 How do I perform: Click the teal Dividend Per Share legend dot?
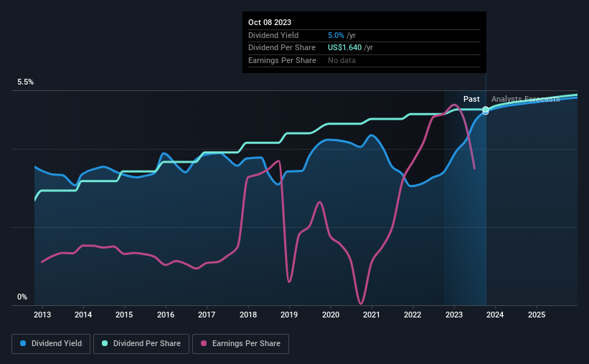tap(105, 343)
